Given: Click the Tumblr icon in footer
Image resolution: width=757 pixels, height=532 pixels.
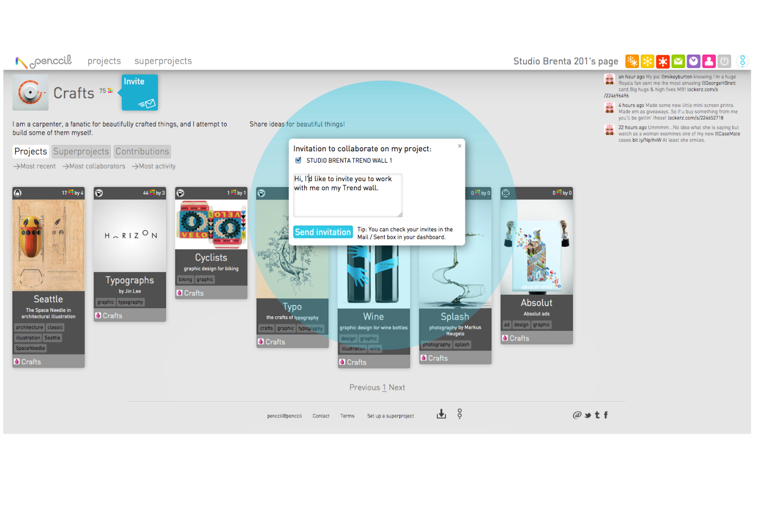Looking at the screenshot, I should click(597, 415).
